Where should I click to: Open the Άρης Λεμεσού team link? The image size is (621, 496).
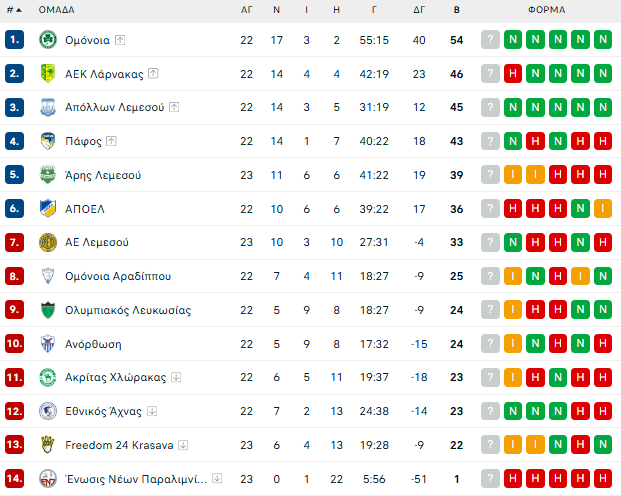[102, 175]
